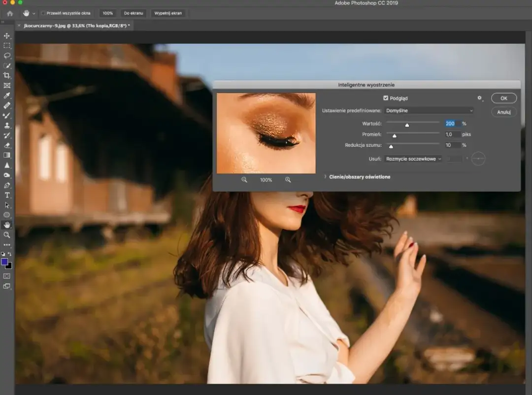
Task: Open the Usuń Rozmycie soczewkowe dropdown
Action: coord(413,159)
